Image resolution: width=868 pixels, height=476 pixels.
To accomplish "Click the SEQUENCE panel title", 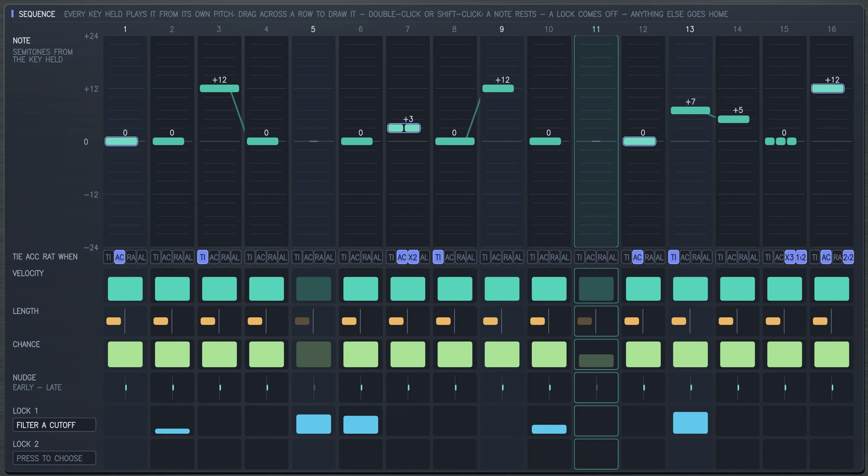I will [37, 14].
